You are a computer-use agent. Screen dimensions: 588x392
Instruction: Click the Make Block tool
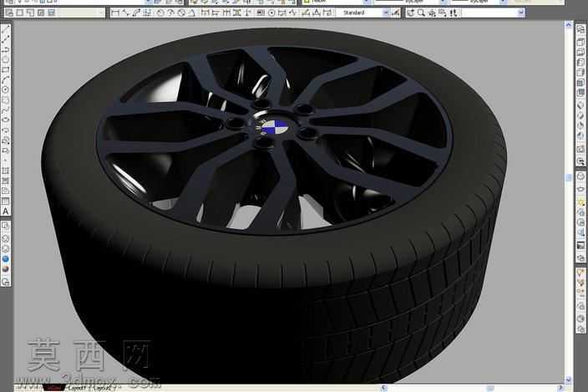[x=6, y=150]
